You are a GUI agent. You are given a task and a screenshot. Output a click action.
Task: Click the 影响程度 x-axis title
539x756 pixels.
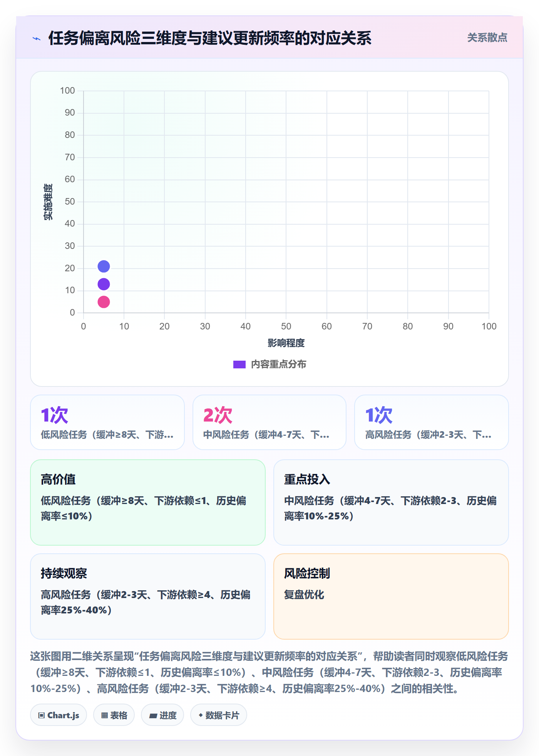click(x=286, y=343)
